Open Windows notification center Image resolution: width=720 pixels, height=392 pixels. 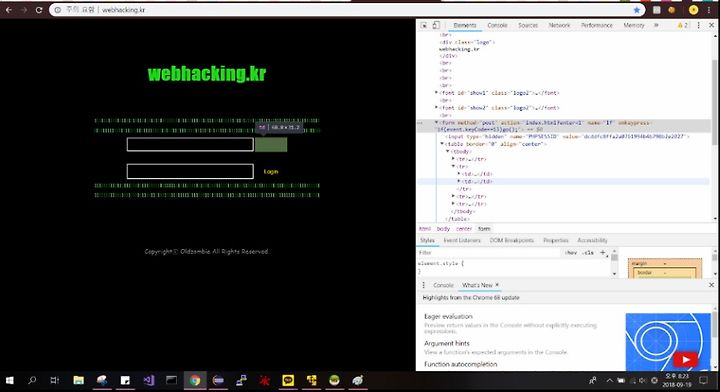[703, 380]
